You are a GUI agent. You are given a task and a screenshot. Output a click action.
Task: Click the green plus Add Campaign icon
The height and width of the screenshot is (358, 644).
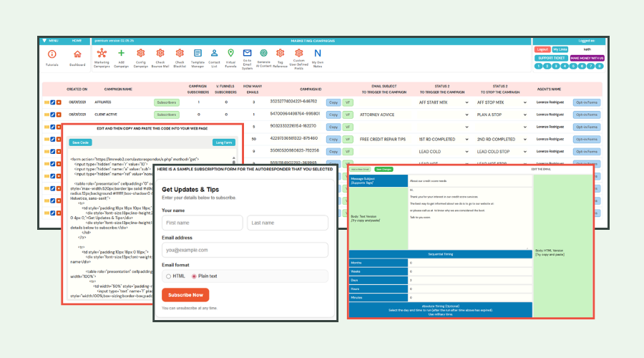click(121, 53)
